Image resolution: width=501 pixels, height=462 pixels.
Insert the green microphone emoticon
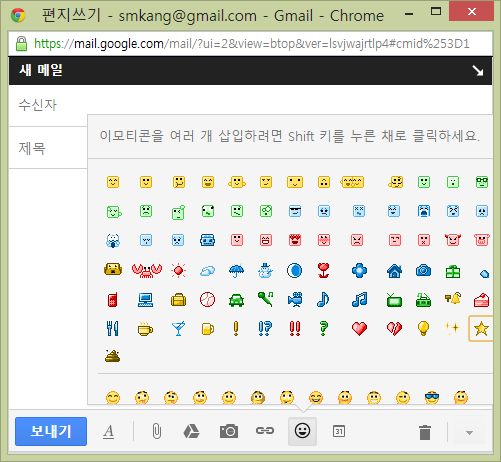click(x=266, y=299)
